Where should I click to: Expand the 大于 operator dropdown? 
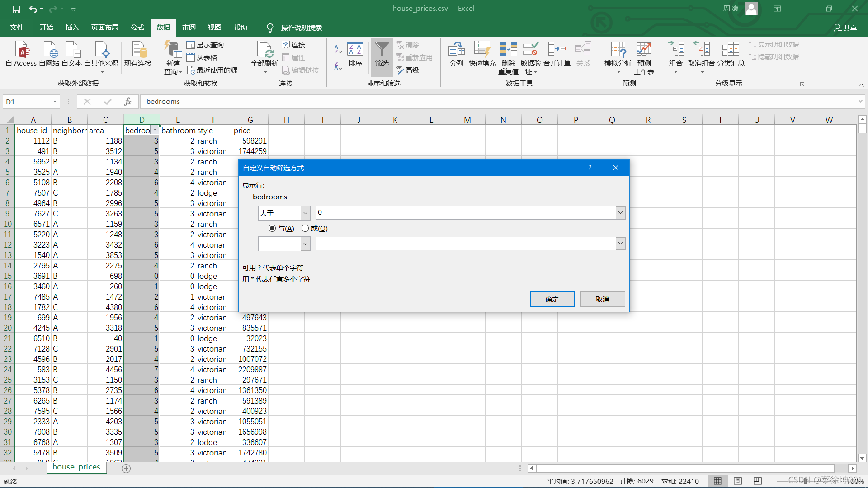(x=305, y=213)
